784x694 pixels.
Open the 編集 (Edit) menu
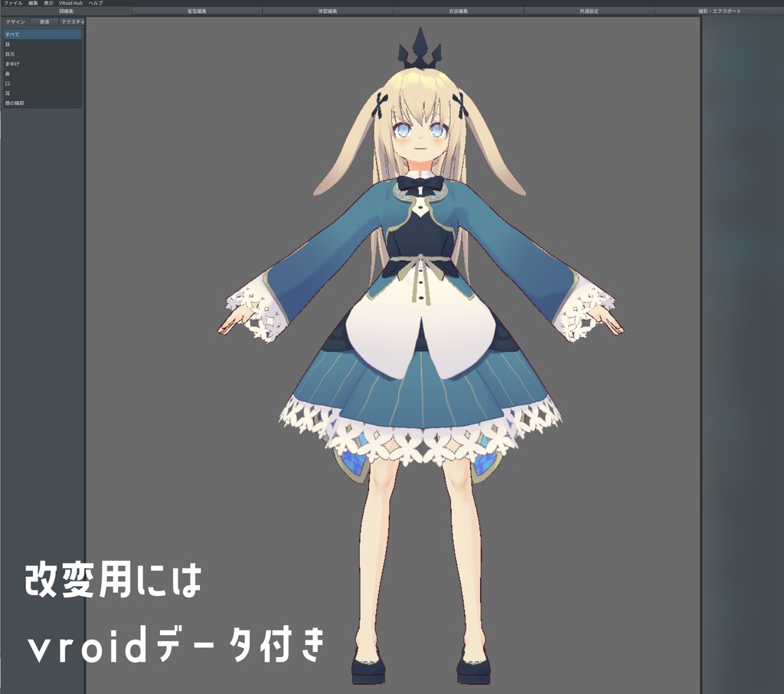[x=34, y=3]
